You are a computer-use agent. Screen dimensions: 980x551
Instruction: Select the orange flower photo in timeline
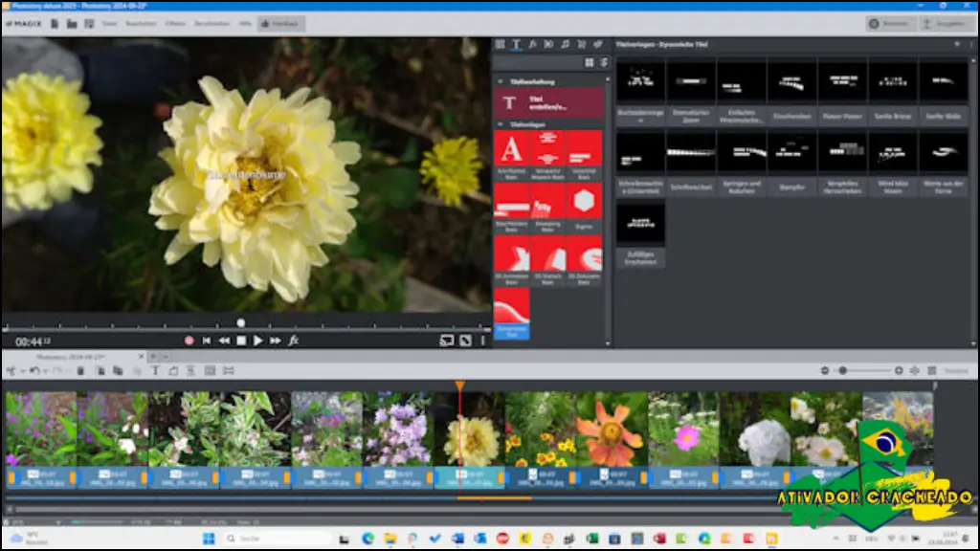[x=612, y=429]
